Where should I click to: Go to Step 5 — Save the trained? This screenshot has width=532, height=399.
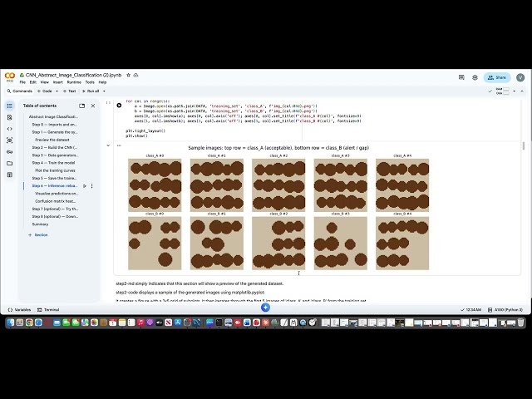tap(54, 178)
